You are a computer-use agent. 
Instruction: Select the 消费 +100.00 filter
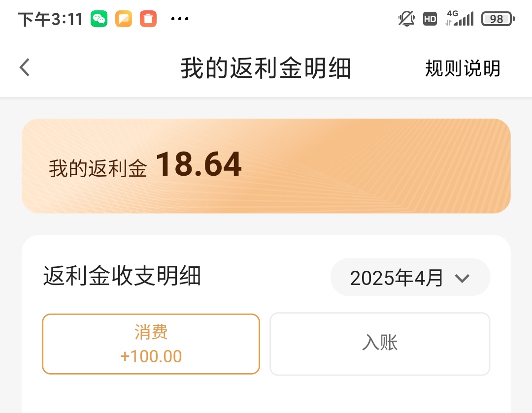[151, 344]
